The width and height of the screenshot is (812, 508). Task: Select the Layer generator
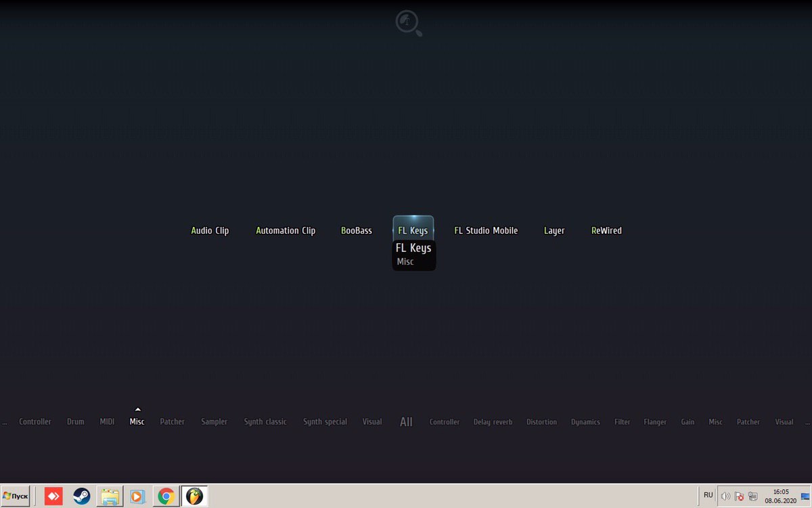click(554, 230)
